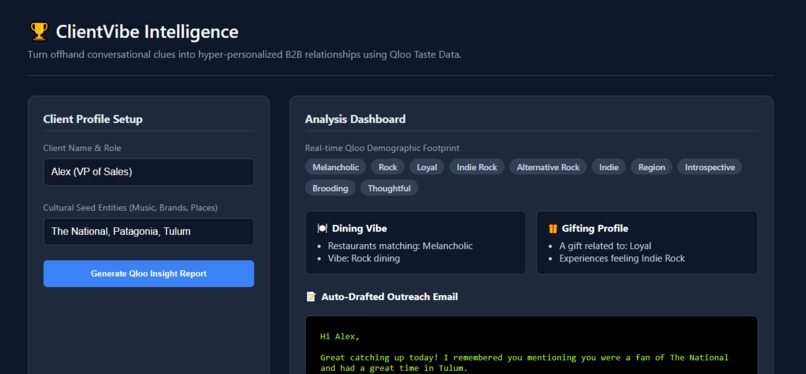Click 'Real-time Qloo Demographic Footprint' label
Viewport: 806px width, 374px height.
coord(382,148)
